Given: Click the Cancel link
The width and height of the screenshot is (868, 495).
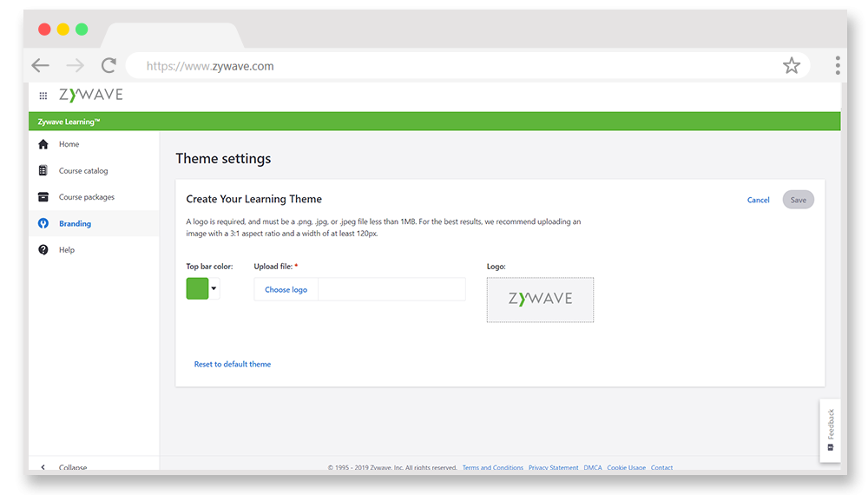Looking at the screenshot, I should pyautogui.click(x=758, y=200).
